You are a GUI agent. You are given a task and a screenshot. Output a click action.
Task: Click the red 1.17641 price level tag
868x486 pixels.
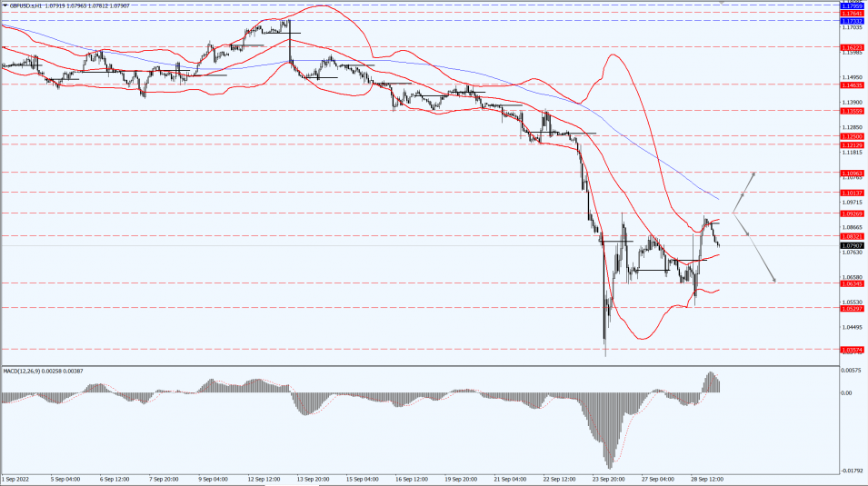(852, 14)
